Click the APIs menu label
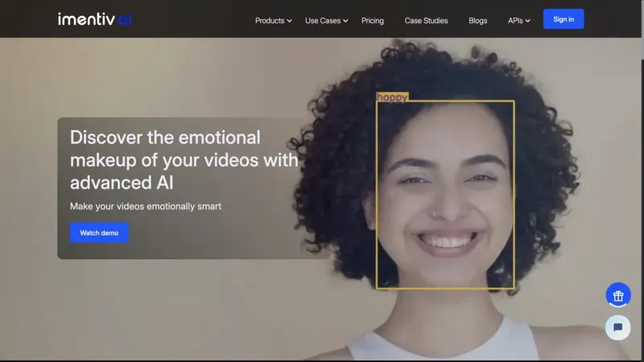 tap(515, 21)
